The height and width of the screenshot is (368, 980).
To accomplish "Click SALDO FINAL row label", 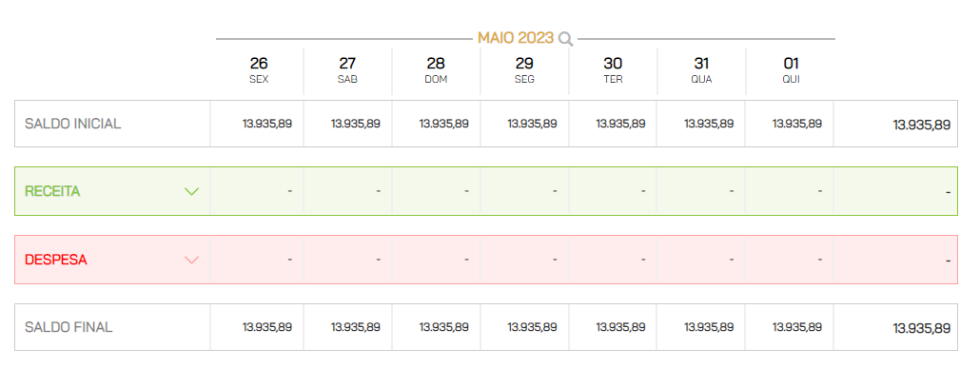I will click(x=69, y=327).
